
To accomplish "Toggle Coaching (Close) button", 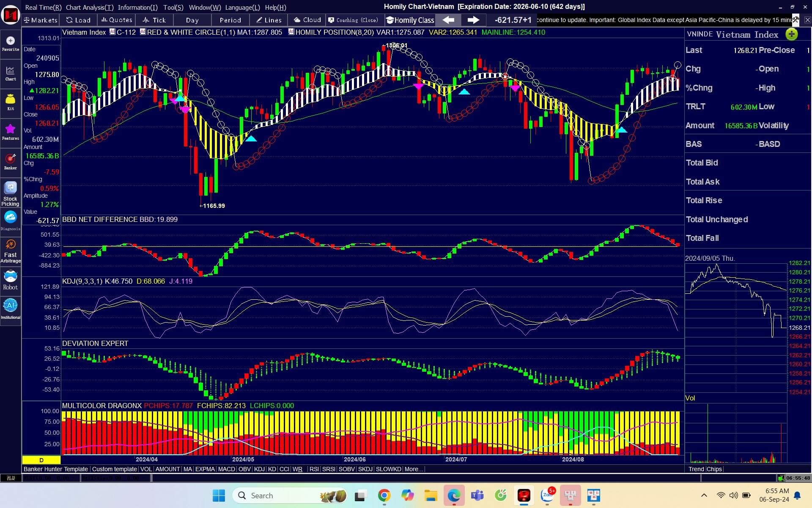I will (x=354, y=20).
